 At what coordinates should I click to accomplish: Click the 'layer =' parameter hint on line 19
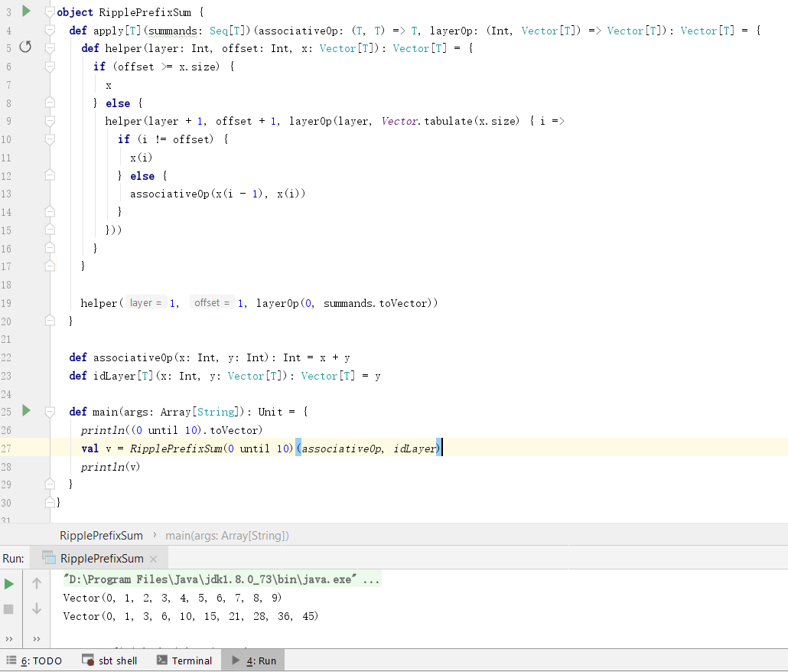click(x=145, y=302)
